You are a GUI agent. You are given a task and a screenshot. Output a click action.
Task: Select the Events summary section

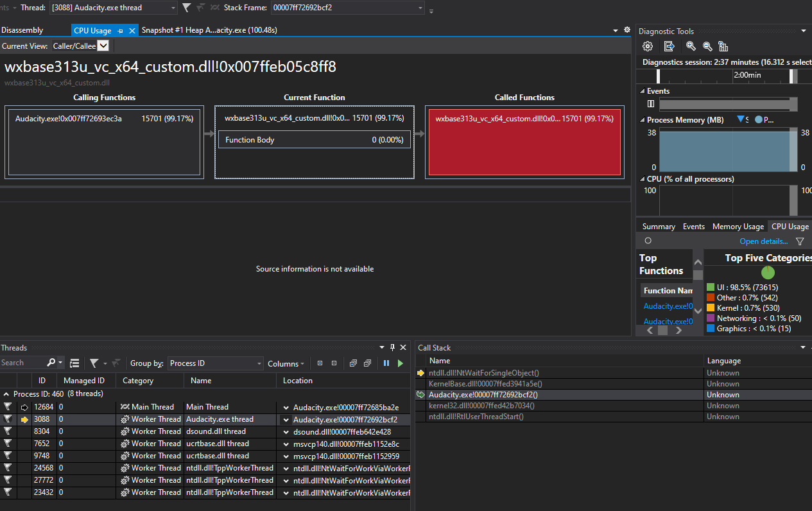point(693,226)
